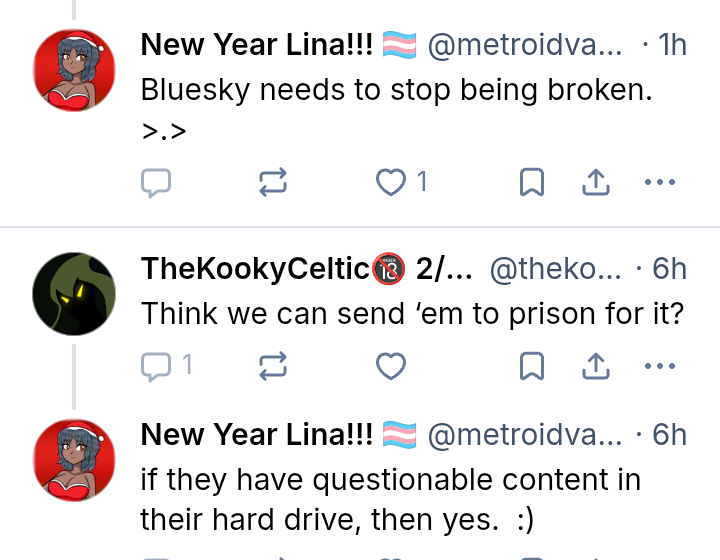Screen dimensions: 720x560
Task: Like the "Bluesky needs to stop" post
Action: (390, 182)
